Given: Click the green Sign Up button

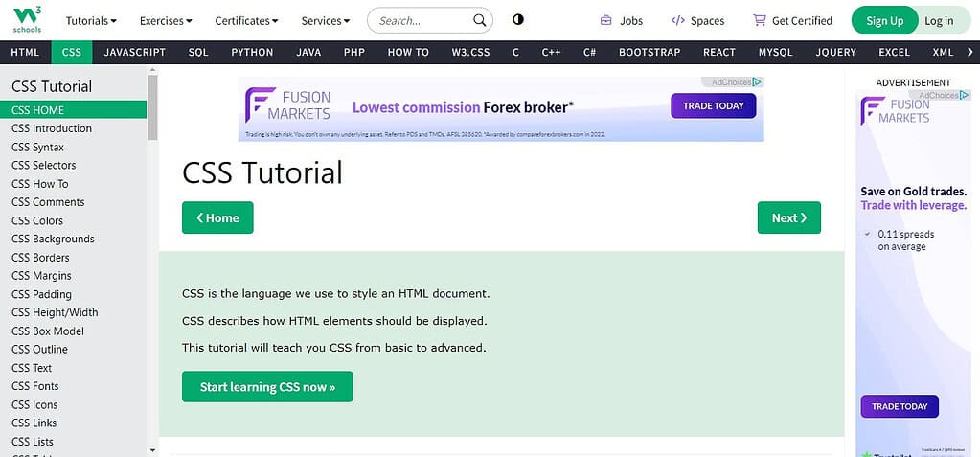Looking at the screenshot, I should 884,21.
